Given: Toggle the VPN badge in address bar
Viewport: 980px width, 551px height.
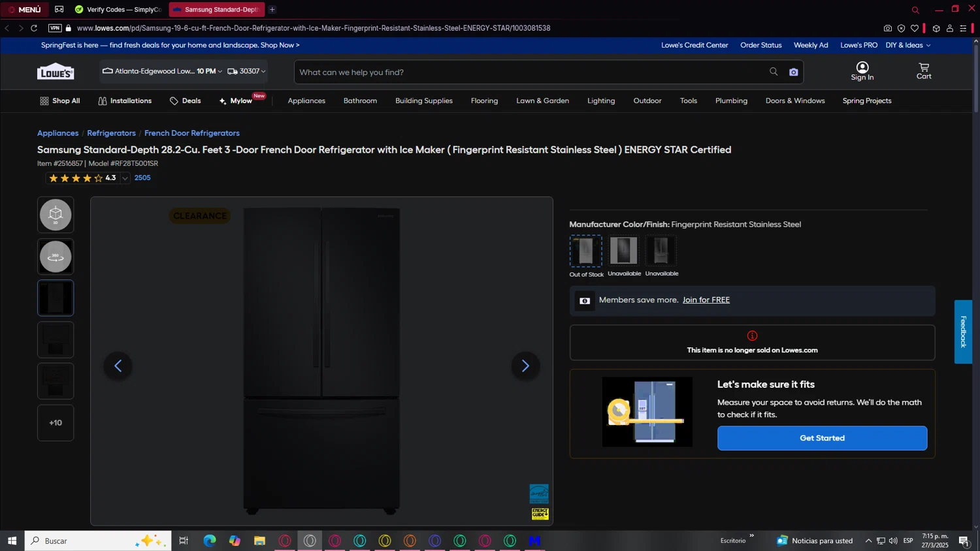Looking at the screenshot, I should 55,28.
